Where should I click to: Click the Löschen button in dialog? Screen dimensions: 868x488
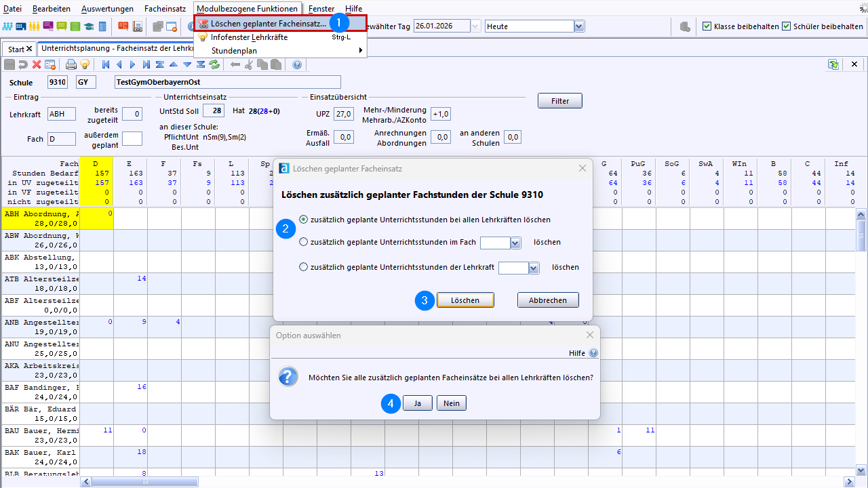pos(465,300)
